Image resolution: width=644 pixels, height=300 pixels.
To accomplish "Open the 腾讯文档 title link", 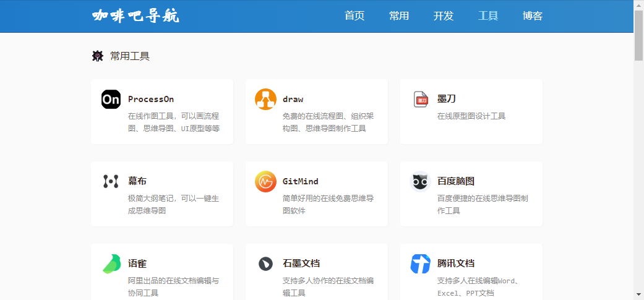I will 456,264.
